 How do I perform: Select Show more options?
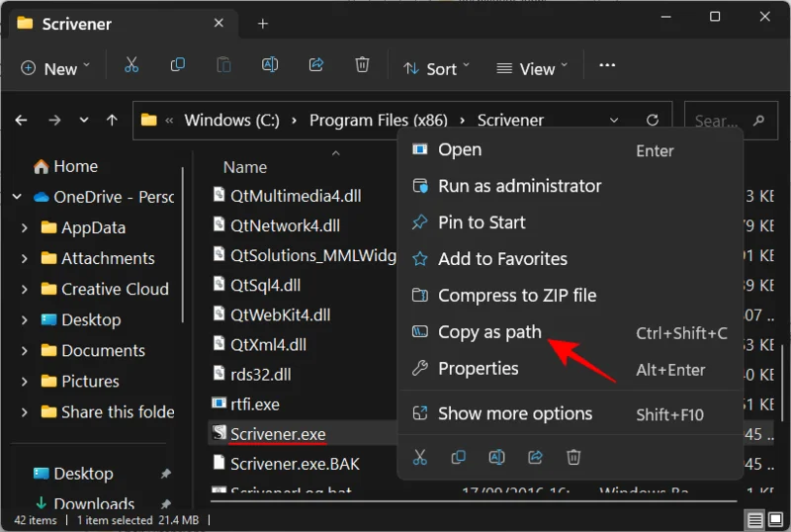tap(571, 414)
